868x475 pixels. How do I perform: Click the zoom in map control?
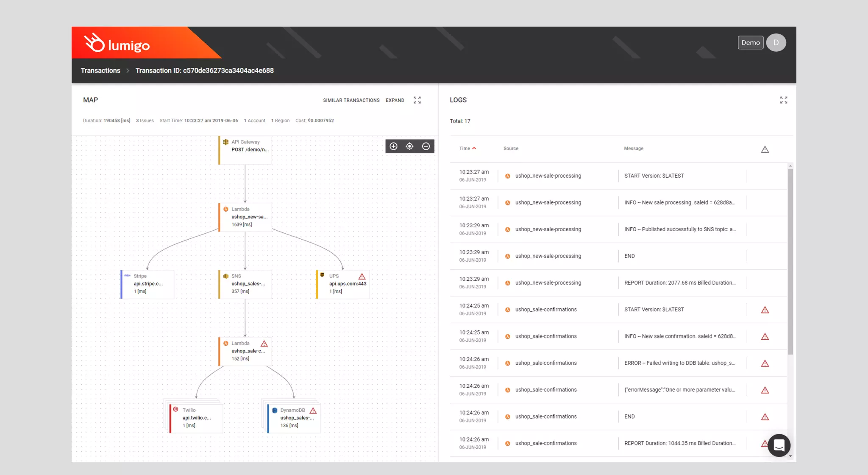[x=393, y=146]
